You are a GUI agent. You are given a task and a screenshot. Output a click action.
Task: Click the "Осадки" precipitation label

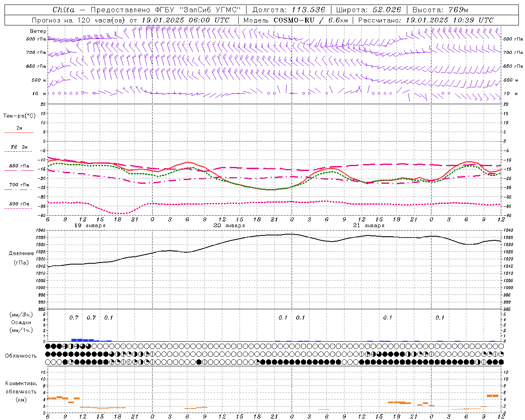(21, 322)
